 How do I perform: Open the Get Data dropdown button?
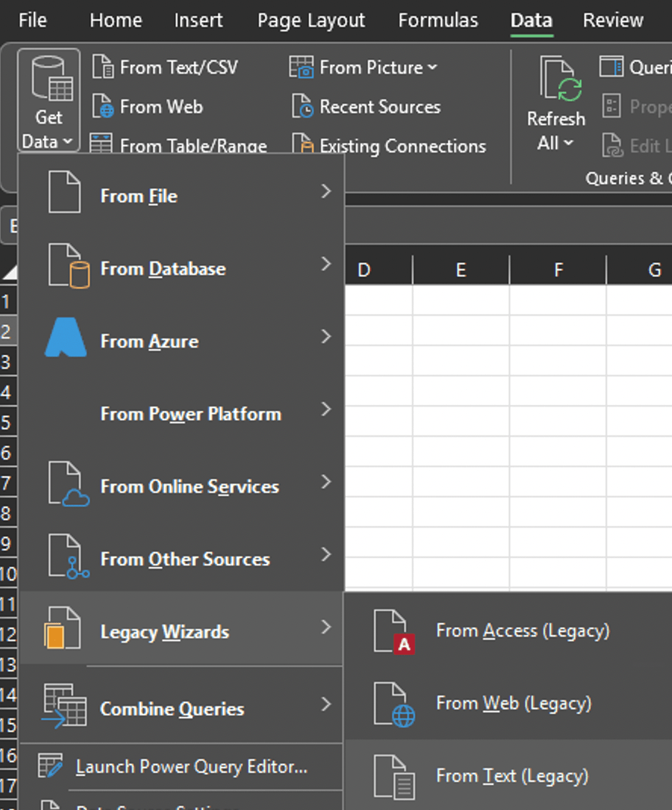coord(48,101)
